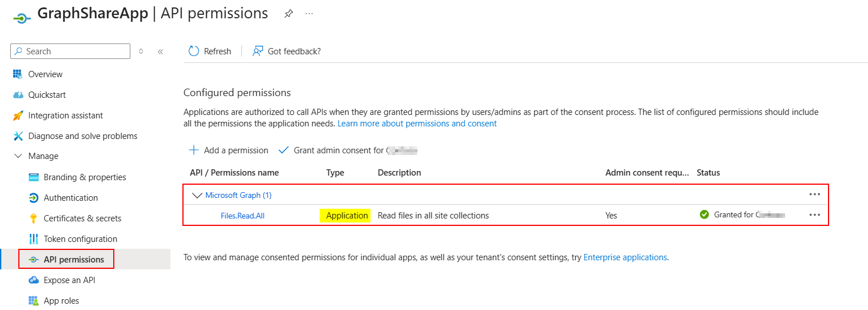The image size is (868, 310).
Task: Go to Expose an API
Action: [70, 280]
